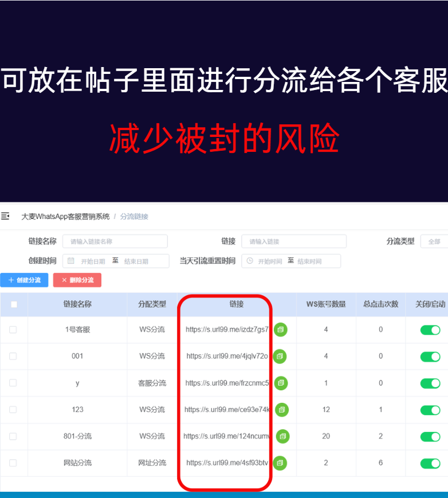This screenshot has height=498, width=448.
Task: Check the 123 row checkbox
Action: [x=13, y=409]
